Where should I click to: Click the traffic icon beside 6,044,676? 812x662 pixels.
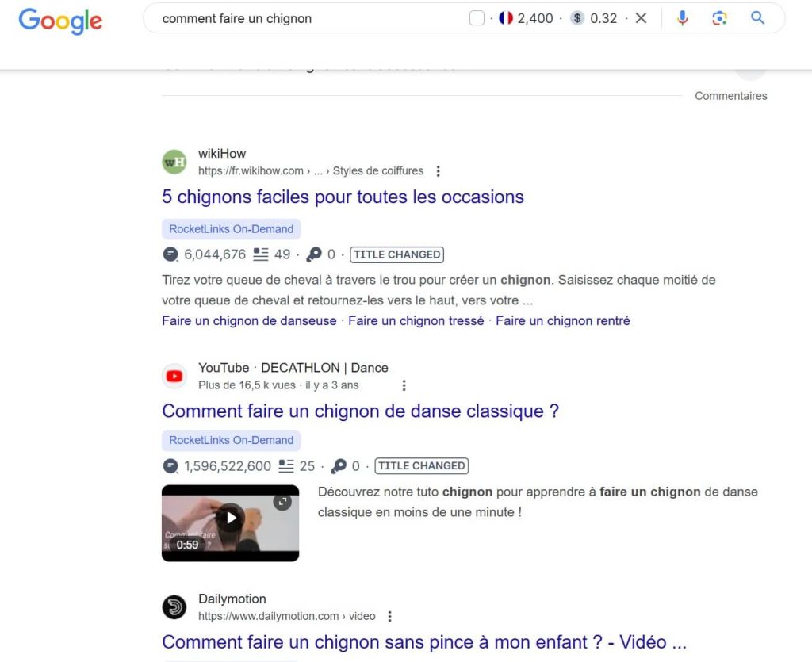point(170,254)
